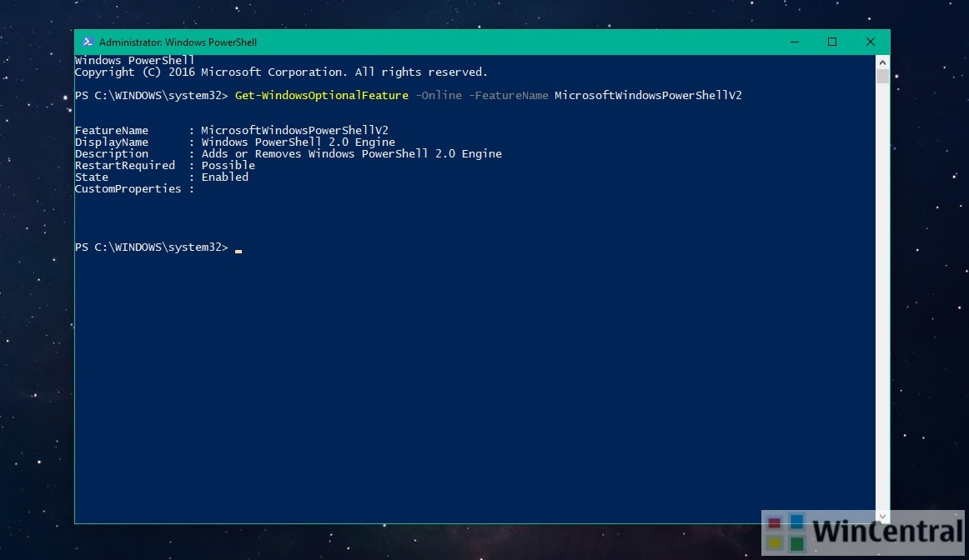Click the vertical scrollbar thumb
This screenshot has width=969, height=560.
(x=882, y=77)
